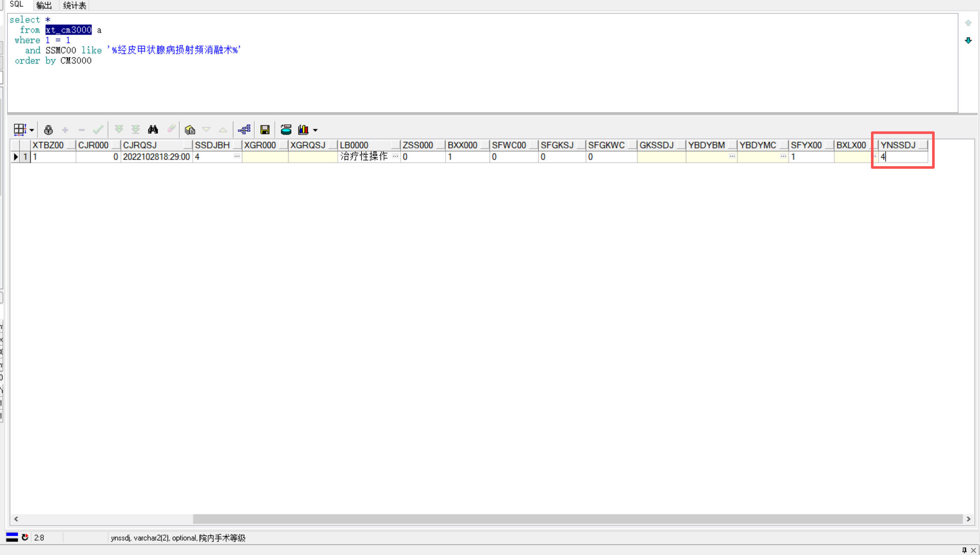980x555 pixels.
Task: Open the query by example icon
Action: [x=190, y=130]
